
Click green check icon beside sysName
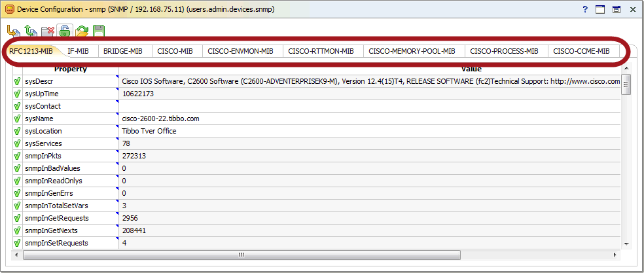[x=17, y=118]
